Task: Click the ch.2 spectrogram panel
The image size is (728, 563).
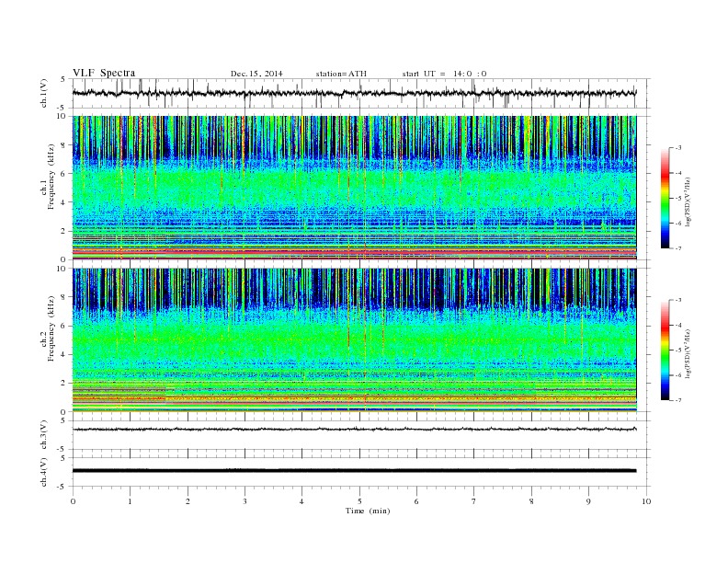Action: (354, 339)
